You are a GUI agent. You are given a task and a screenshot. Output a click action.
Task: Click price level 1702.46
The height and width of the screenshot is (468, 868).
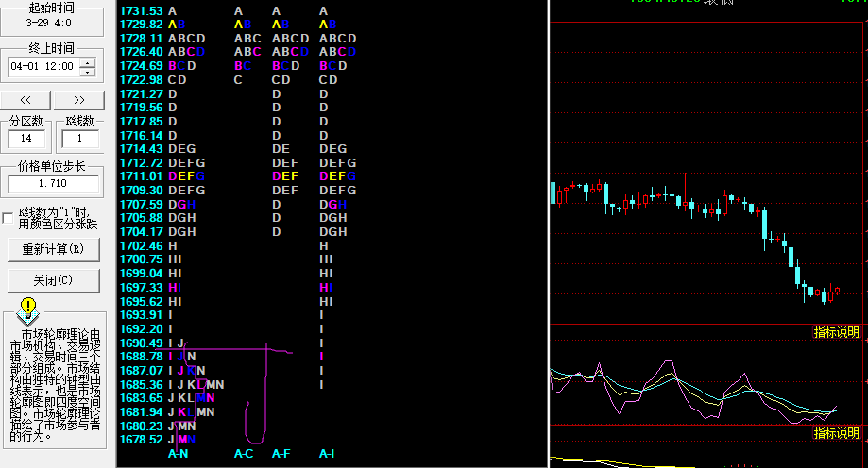[x=141, y=245]
